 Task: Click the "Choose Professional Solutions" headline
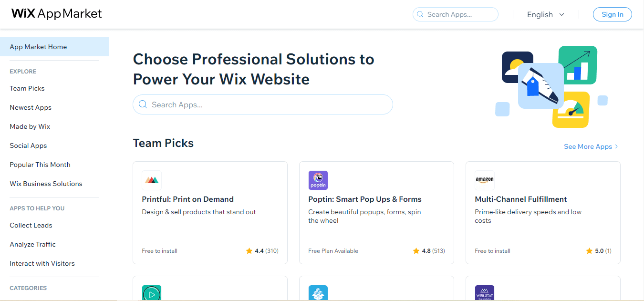[x=253, y=69]
